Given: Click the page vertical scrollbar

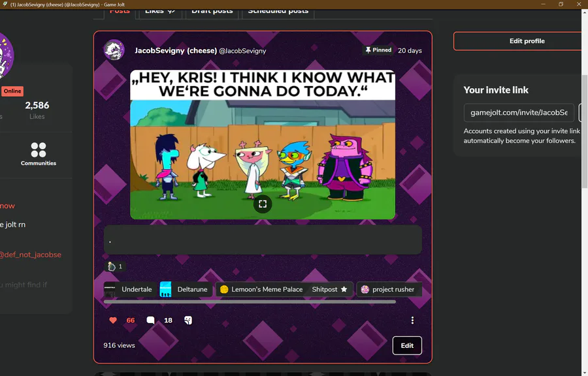Looking at the screenshot, I should pyautogui.click(x=585, y=131).
